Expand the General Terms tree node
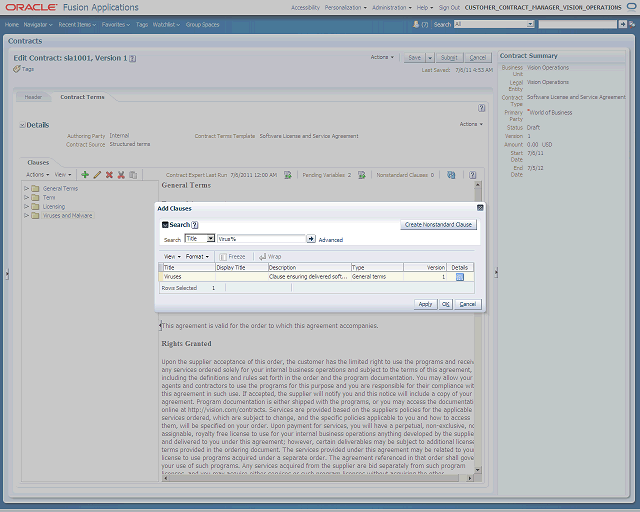This screenshot has width=640, height=512. click(26, 188)
